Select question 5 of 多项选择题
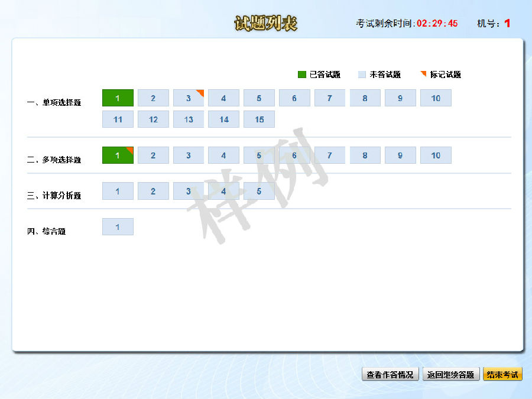Viewport: 532px width, 399px height. pos(259,155)
